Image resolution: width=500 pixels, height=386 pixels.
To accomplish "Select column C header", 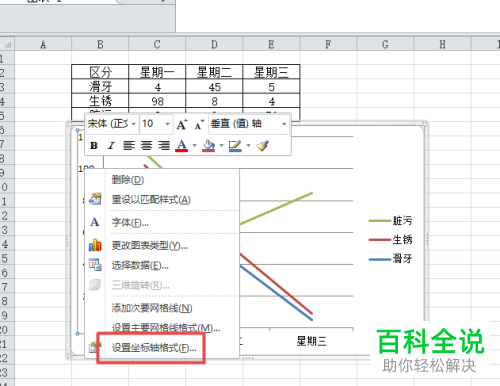I will pos(157,44).
